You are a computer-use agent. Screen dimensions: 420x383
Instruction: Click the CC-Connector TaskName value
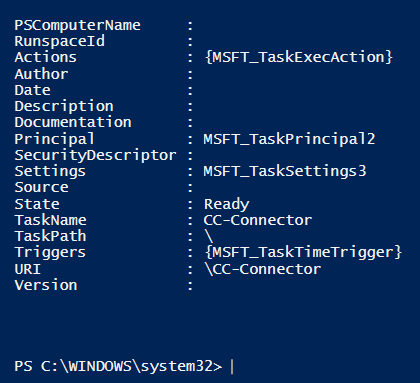tap(258, 220)
